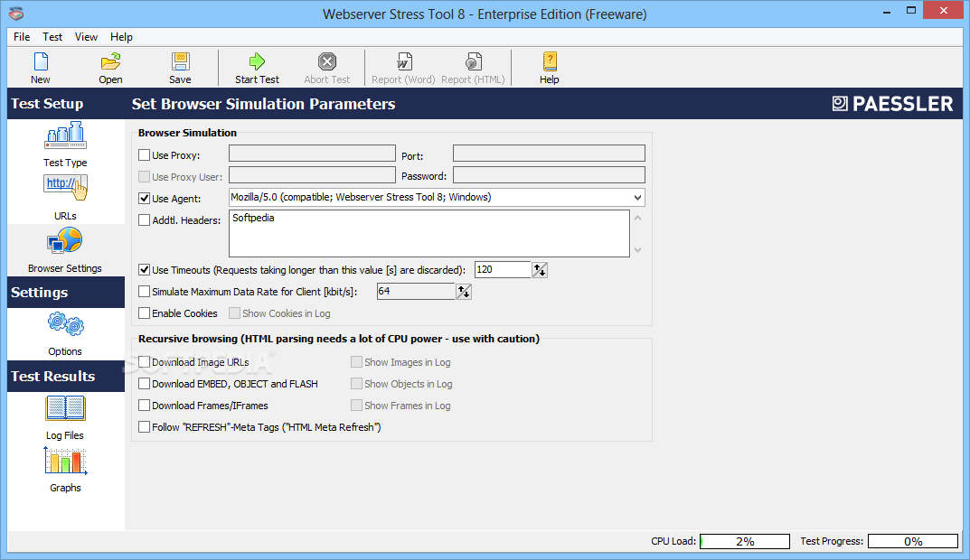Click the data rate spinner arrows
Viewport: 970px width, 560px height.
(x=464, y=291)
